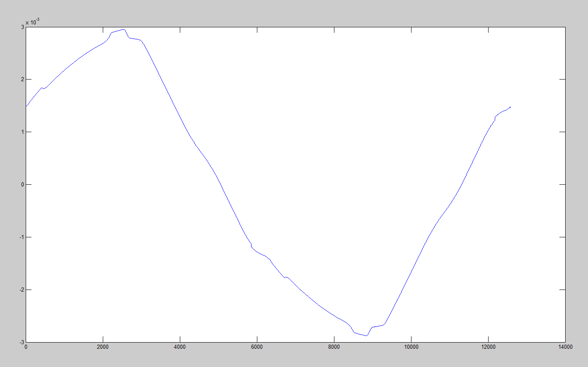Click the y-axis tick label -2
Image resolution: width=588 pixels, height=367 pixels.
tap(22, 290)
